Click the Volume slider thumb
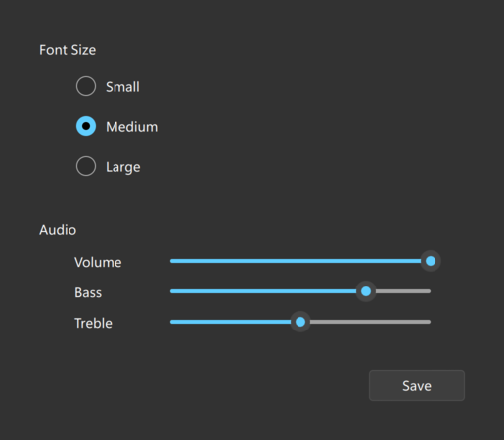The height and width of the screenshot is (440, 504). (x=431, y=261)
